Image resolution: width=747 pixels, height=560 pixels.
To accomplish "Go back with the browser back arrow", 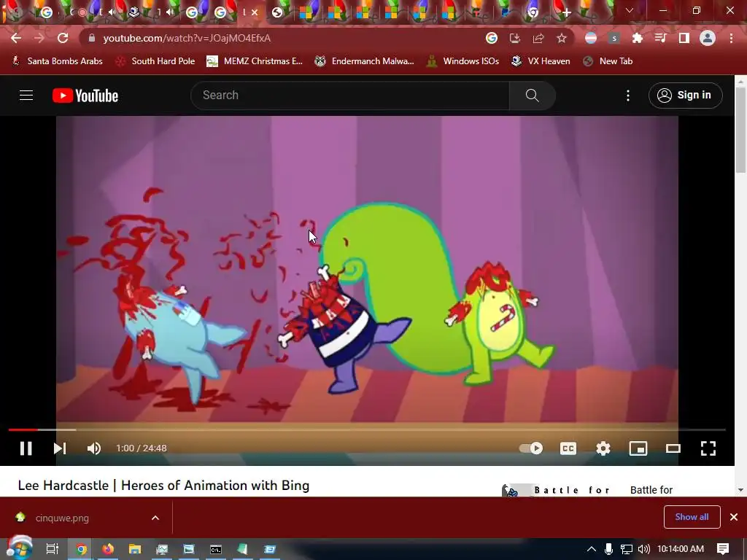I will coord(16,38).
